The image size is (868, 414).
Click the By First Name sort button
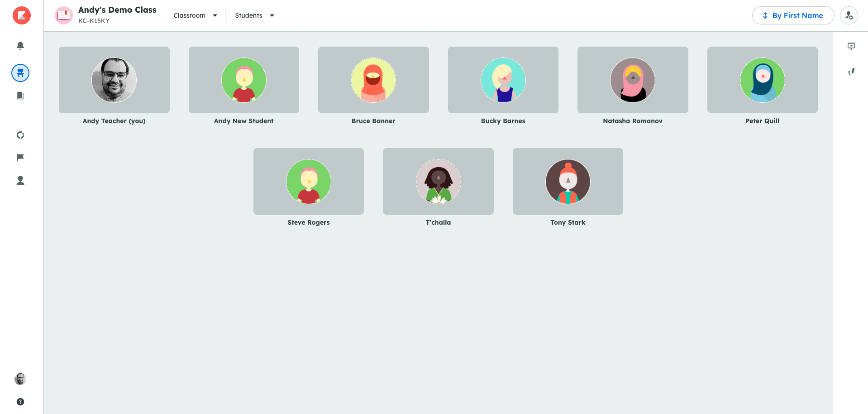pyautogui.click(x=793, y=15)
